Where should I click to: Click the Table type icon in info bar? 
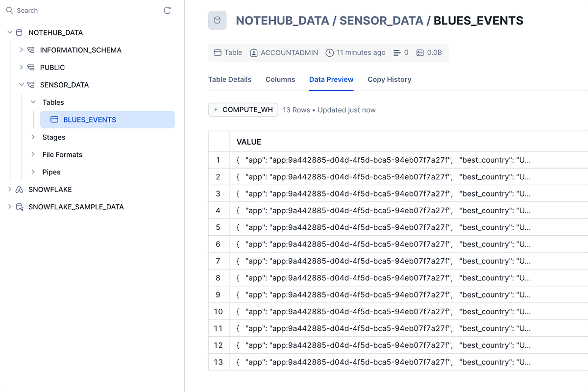[218, 52]
